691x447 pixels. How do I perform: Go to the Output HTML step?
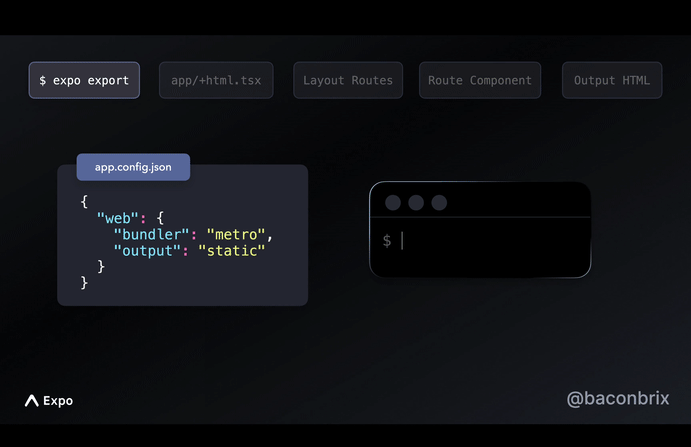[x=612, y=80]
